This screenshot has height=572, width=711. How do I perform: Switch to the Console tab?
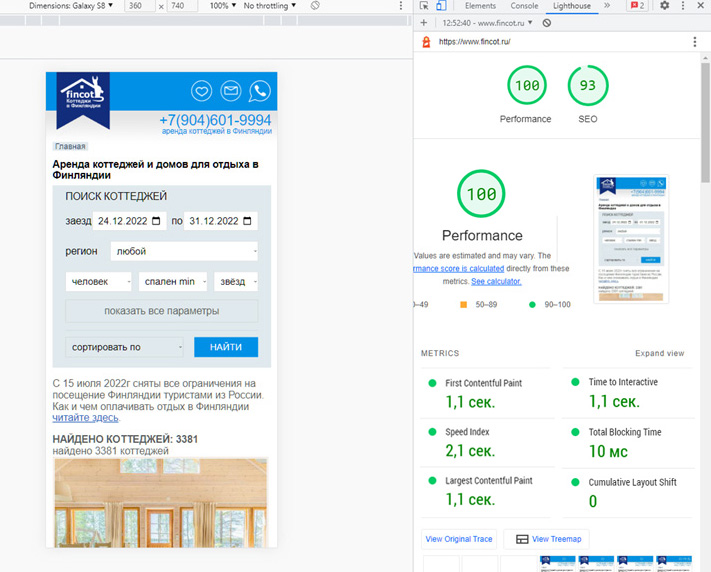pyautogui.click(x=524, y=6)
